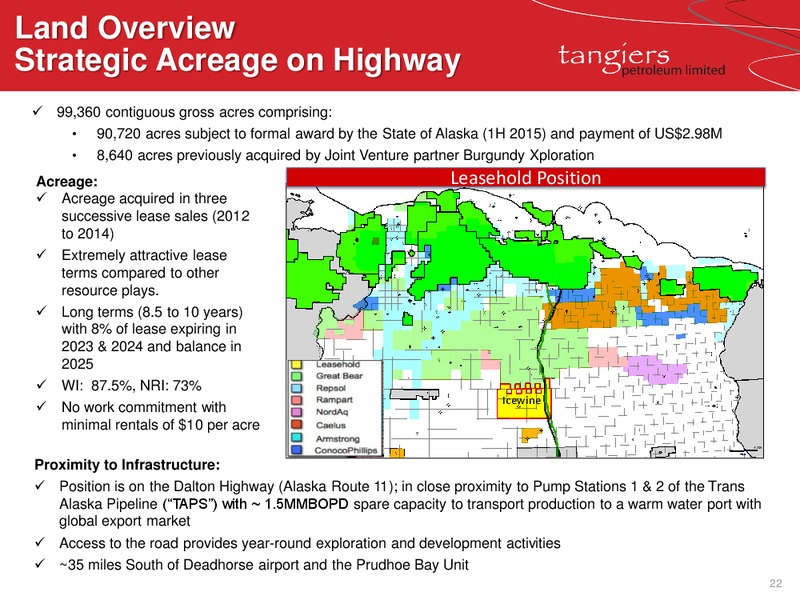Click the 'Icewine' label on the map

pyautogui.click(x=521, y=401)
